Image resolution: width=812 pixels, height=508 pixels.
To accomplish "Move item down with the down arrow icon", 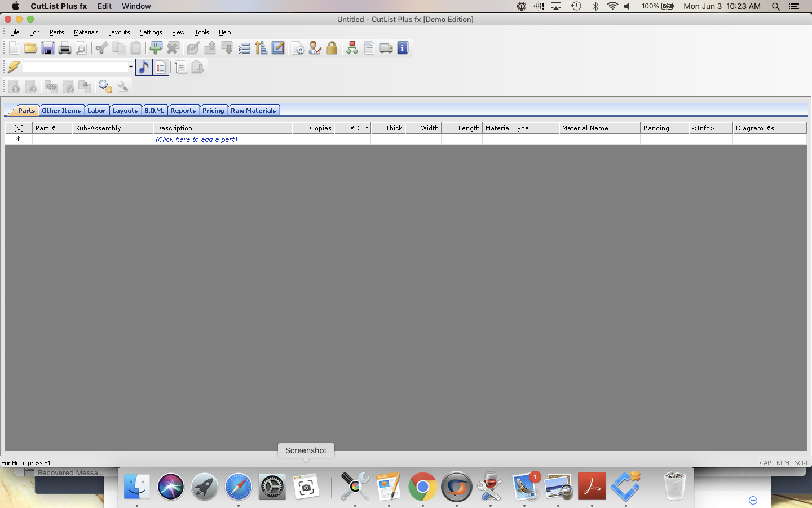I will click(227, 49).
